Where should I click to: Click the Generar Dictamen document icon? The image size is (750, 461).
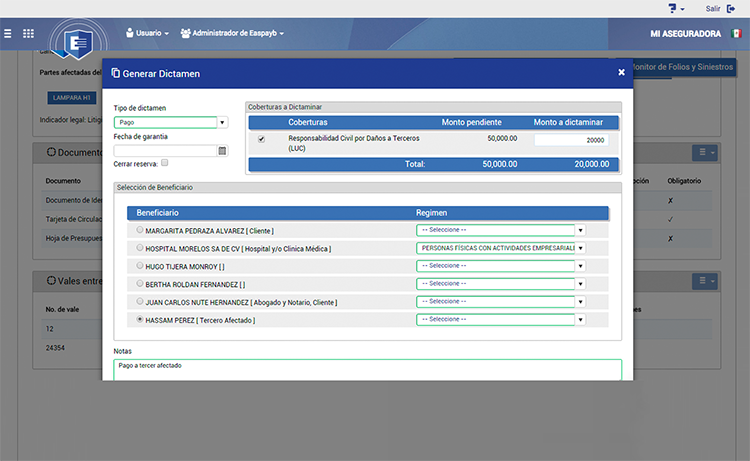click(x=115, y=73)
